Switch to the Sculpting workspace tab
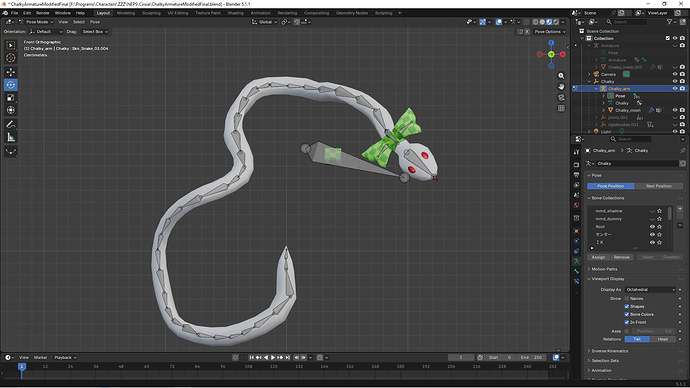The image size is (690, 388). point(151,13)
